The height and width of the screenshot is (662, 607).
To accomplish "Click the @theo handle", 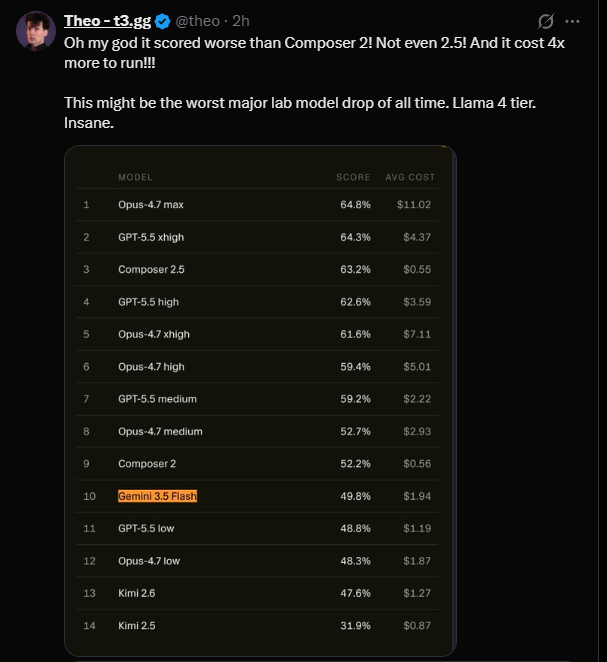I will (x=198, y=21).
